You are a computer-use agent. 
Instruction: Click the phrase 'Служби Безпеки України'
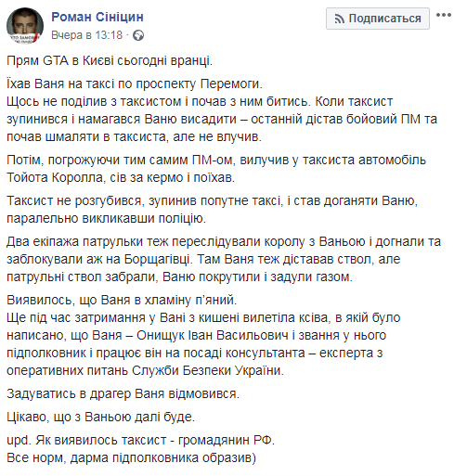coord(208,370)
